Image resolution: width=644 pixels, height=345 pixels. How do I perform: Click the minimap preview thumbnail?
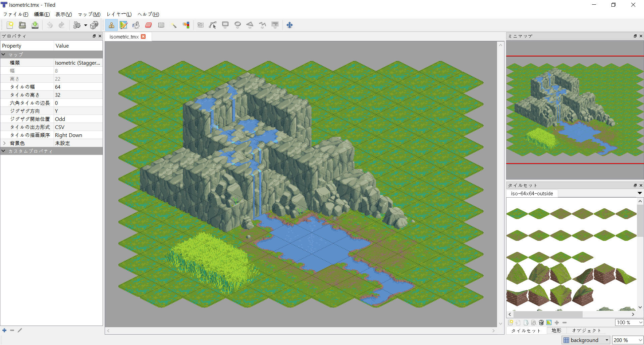tap(575, 110)
